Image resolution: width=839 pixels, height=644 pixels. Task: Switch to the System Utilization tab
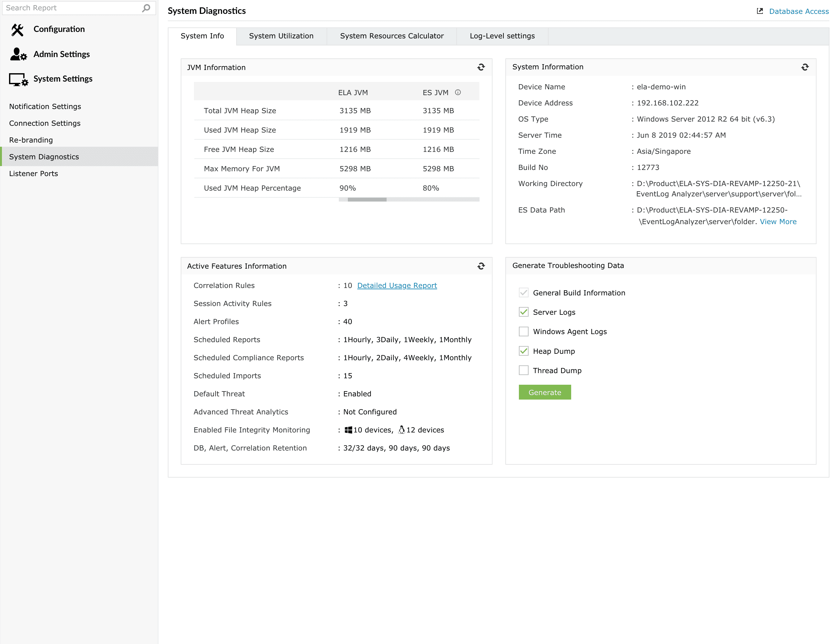tap(281, 36)
